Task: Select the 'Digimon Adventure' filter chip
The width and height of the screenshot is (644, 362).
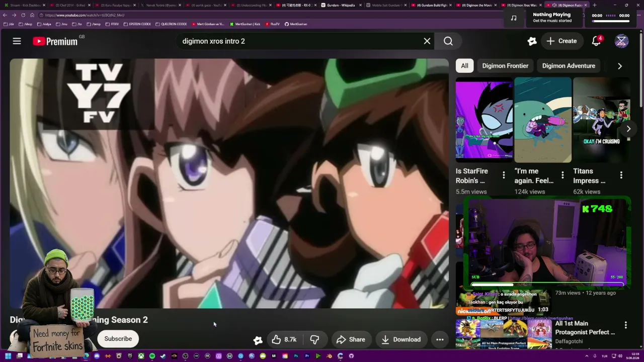Action: (569, 66)
